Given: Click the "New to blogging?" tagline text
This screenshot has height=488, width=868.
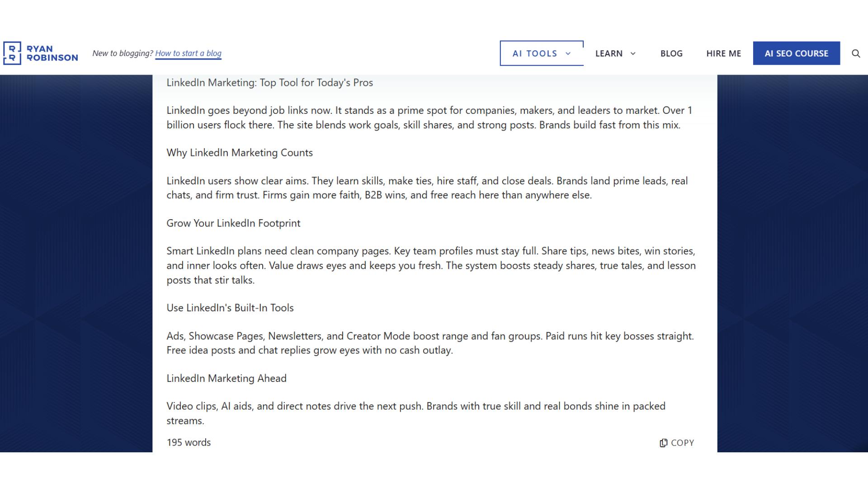Looking at the screenshot, I should pyautogui.click(x=123, y=53).
